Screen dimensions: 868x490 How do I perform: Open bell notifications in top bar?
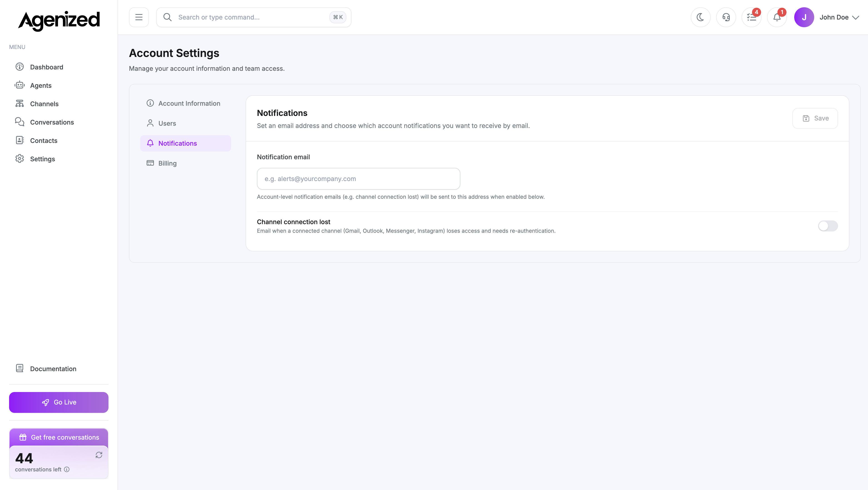777,17
